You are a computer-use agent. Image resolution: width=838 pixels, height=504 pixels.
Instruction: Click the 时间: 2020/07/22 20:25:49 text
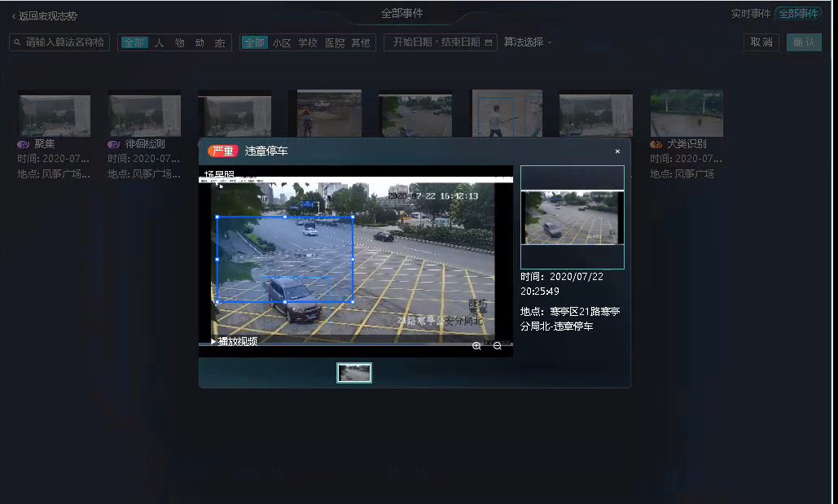[x=562, y=284]
